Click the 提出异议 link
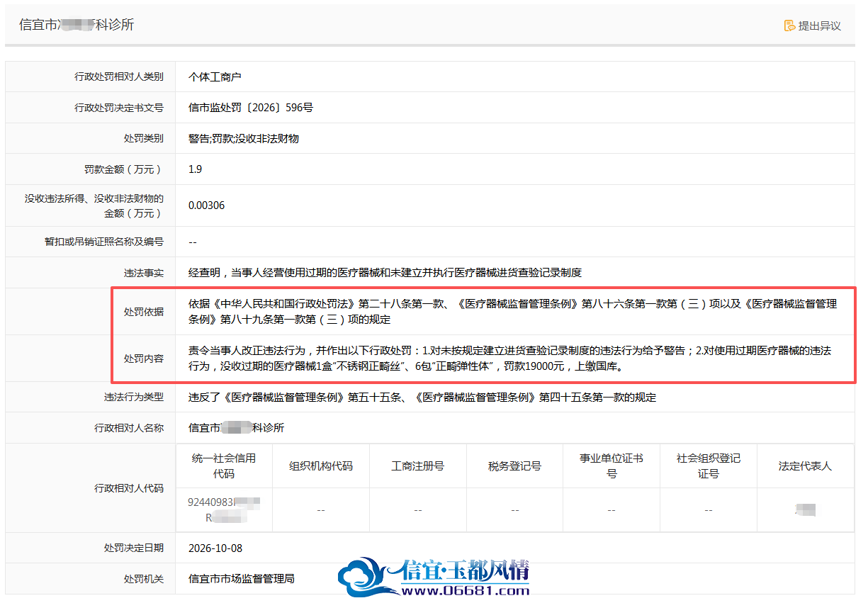Viewport: 868px width, 603px height. point(812,26)
